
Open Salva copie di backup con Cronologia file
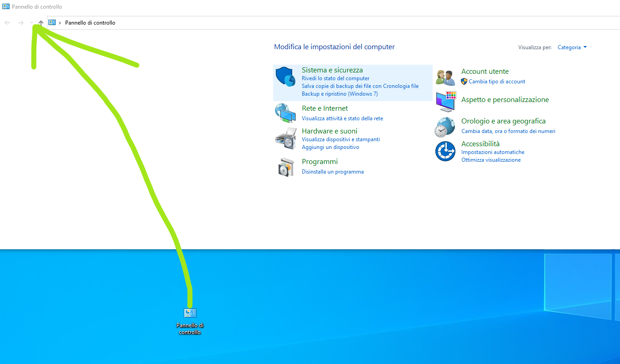(x=360, y=86)
